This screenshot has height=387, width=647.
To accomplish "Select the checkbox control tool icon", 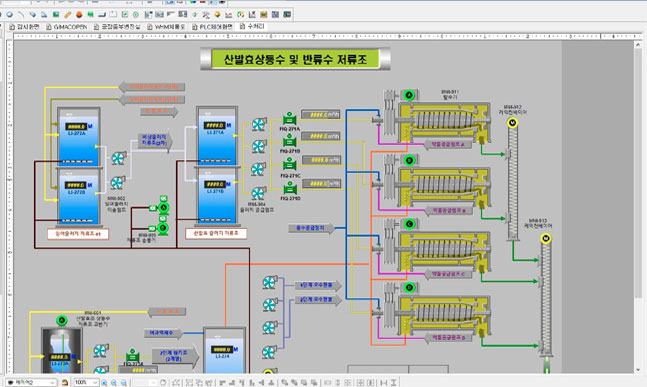I will point(124,15).
